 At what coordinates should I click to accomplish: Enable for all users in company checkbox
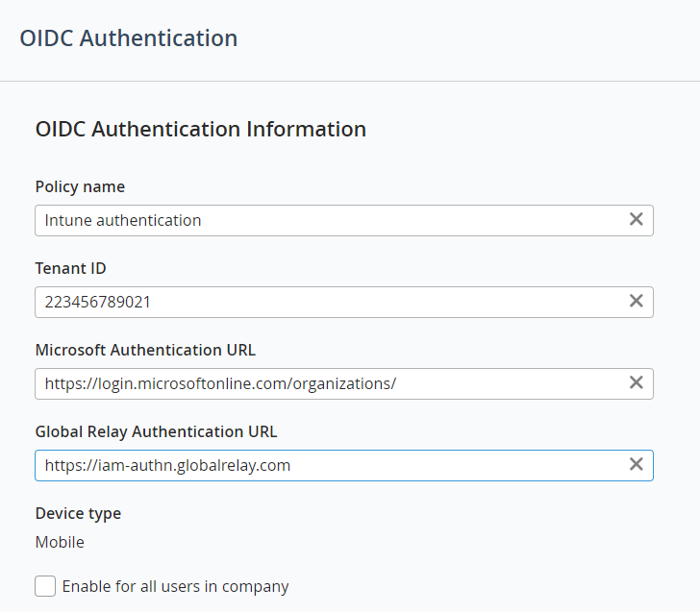pyautogui.click(x=45, y=586)
